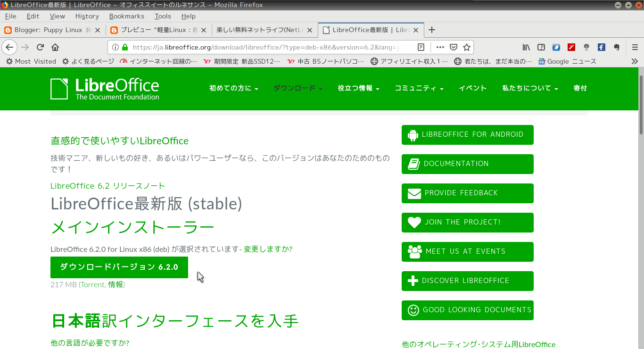Image resolution: width=644 pixels, height=349 pixels.
Task: Close the LibreOffice最新版 tab
Action: click(416, 30)
